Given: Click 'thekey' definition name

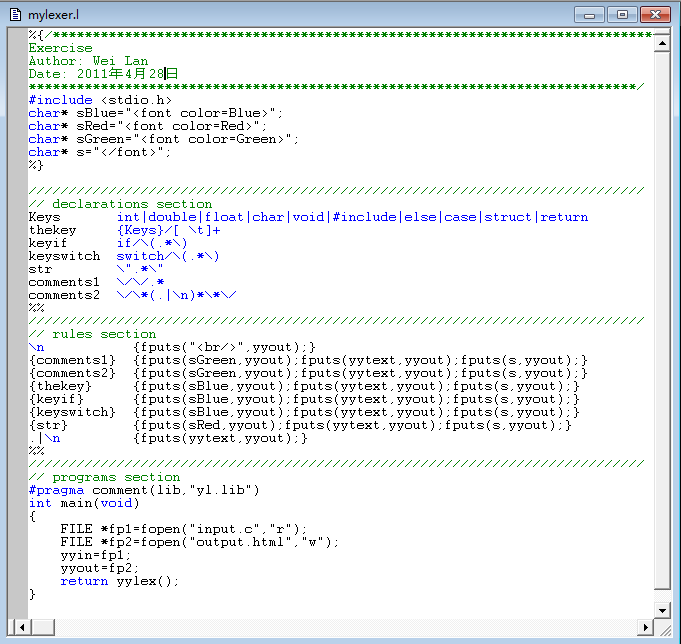Looking at the screenshot, I should [52, 230].
